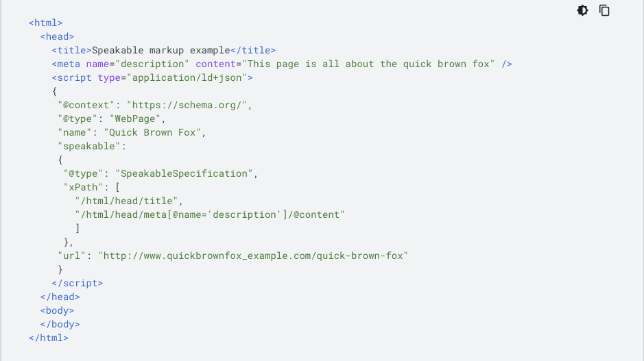Click the meta description content string

click(370, 64)
